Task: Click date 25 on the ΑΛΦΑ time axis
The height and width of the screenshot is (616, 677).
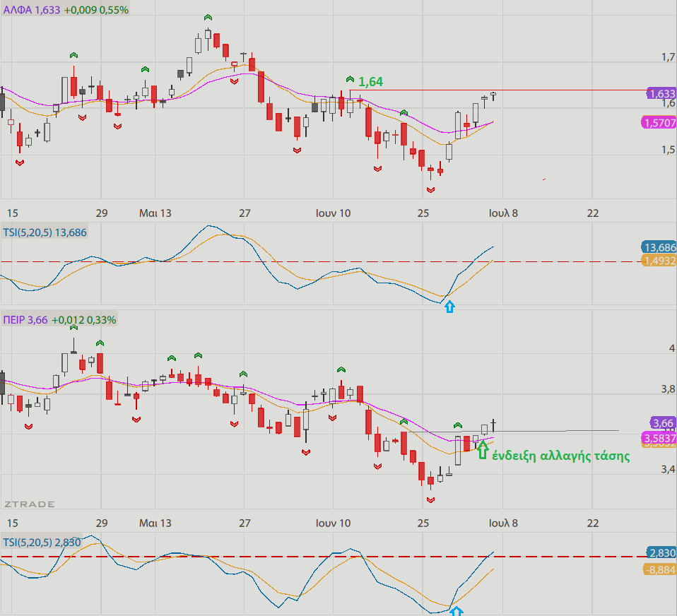Action: point(423,213)
